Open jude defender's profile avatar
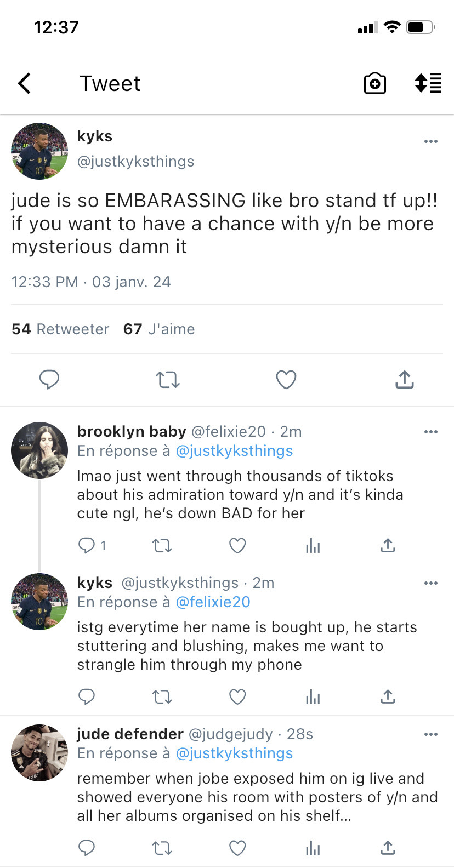Screen dimensions: 454x868 [39, 753]
